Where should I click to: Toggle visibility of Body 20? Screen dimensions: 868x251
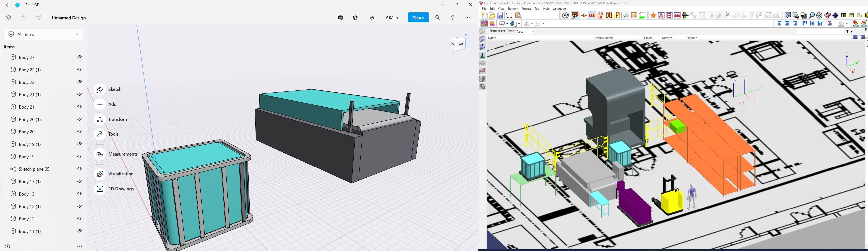click(80, 132)
